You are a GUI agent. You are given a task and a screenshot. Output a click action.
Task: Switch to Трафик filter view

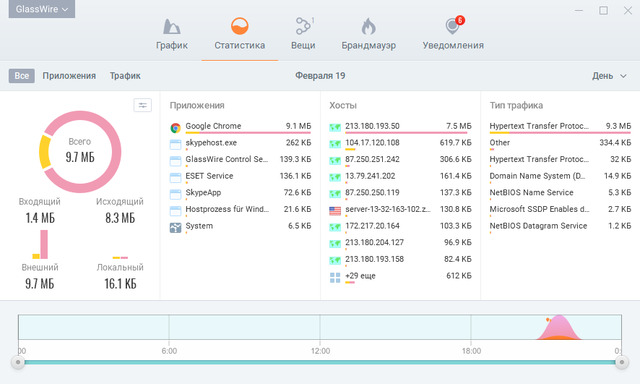click(x=125, y=76)
